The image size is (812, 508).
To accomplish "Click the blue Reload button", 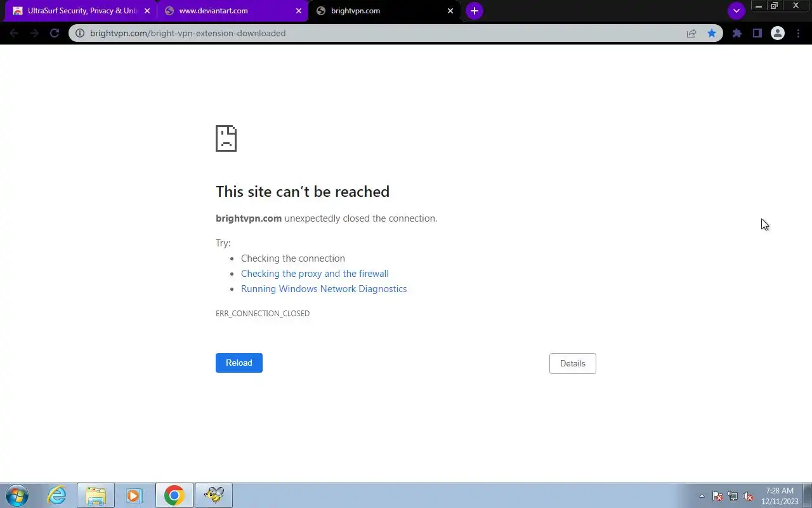I will coord(239,363).
